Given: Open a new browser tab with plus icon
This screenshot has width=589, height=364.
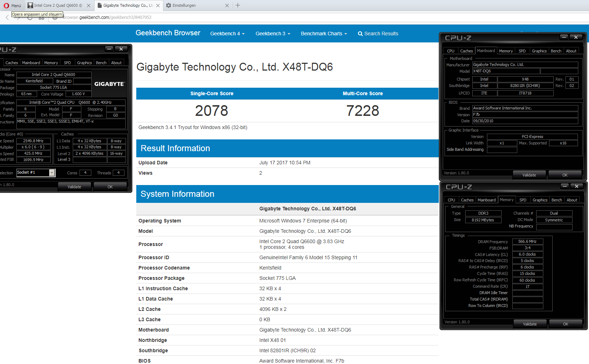Looking at the screenshot, I should tap(238, 5).
